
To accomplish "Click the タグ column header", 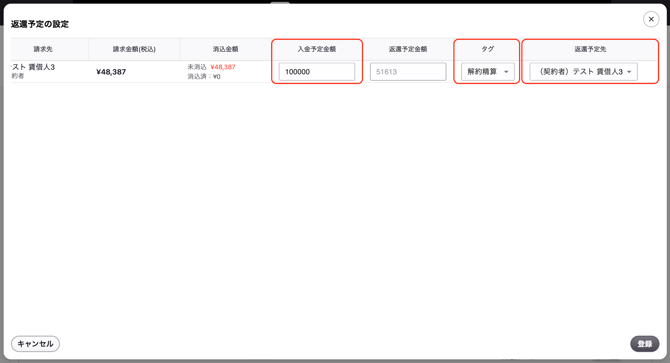I will point(488,49).
